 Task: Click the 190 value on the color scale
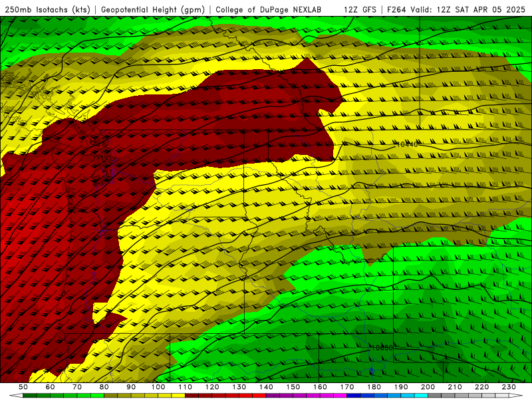401,387
